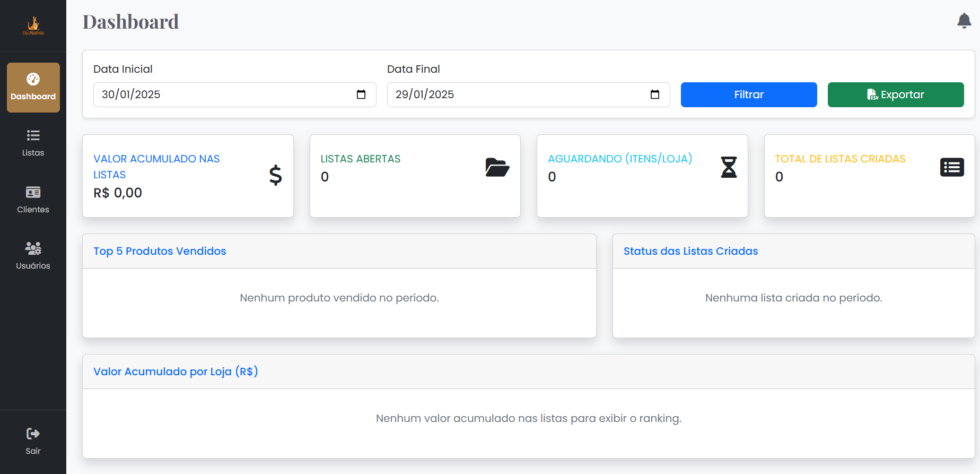Open the Data Final calendar picker
980x474 pixels.
point(655,94)
